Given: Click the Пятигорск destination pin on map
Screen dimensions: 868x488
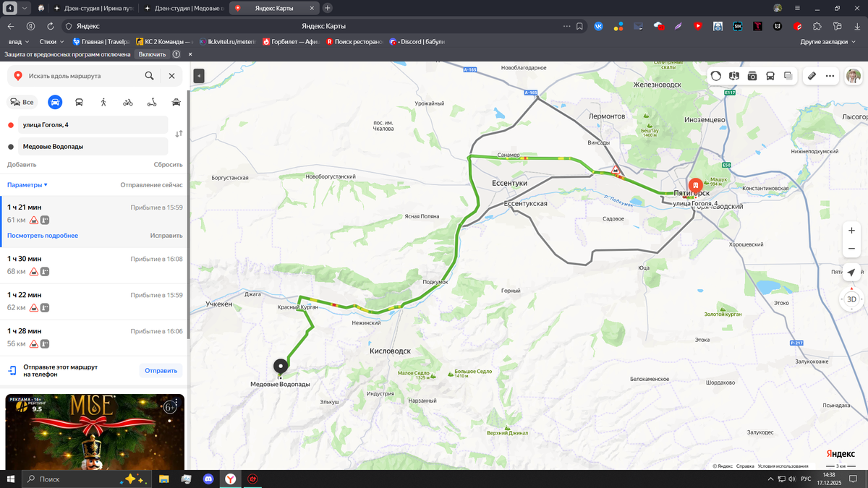Looking at the screenshot, I should tap(695, 187).
